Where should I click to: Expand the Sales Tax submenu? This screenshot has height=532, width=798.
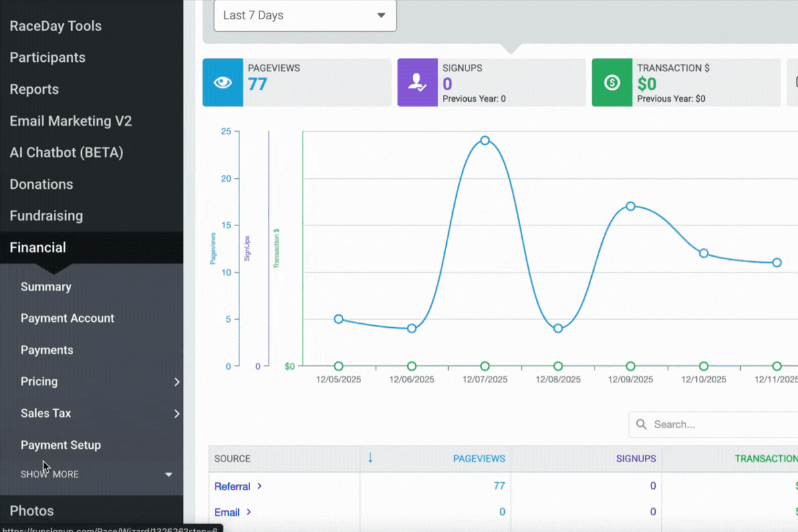click(176, 414)
